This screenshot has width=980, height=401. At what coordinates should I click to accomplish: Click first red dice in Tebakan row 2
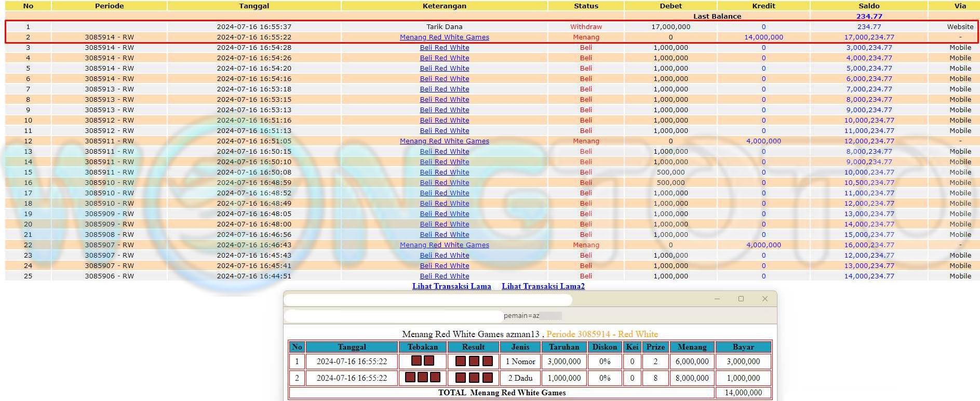[410, 378]
